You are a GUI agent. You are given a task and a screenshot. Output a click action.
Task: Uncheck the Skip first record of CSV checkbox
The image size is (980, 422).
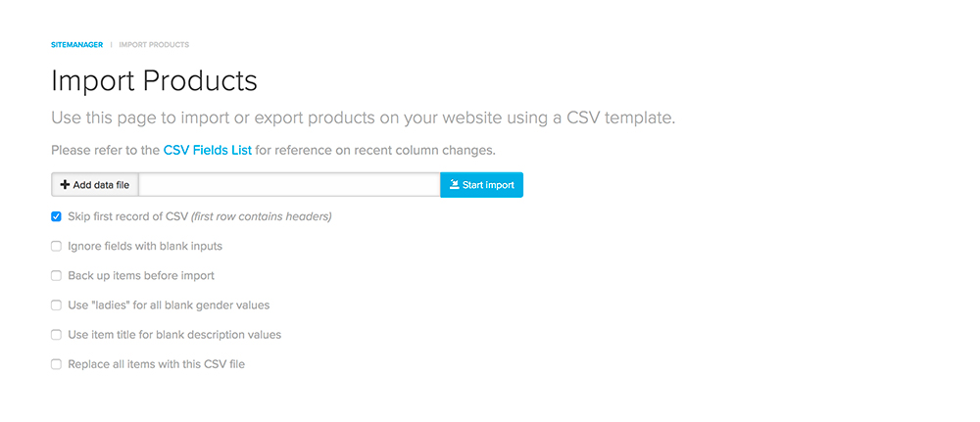tap(56, 216)
